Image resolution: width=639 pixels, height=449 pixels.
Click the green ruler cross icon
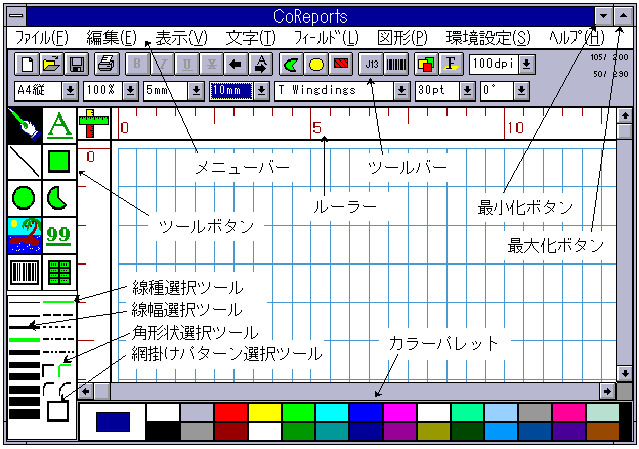click(94, 124)
